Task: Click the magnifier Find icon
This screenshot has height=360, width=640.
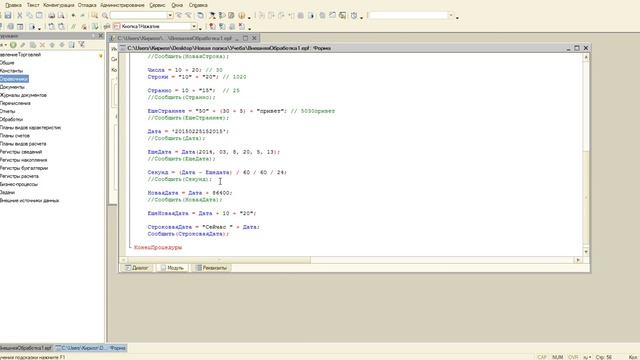Action: 105,16
